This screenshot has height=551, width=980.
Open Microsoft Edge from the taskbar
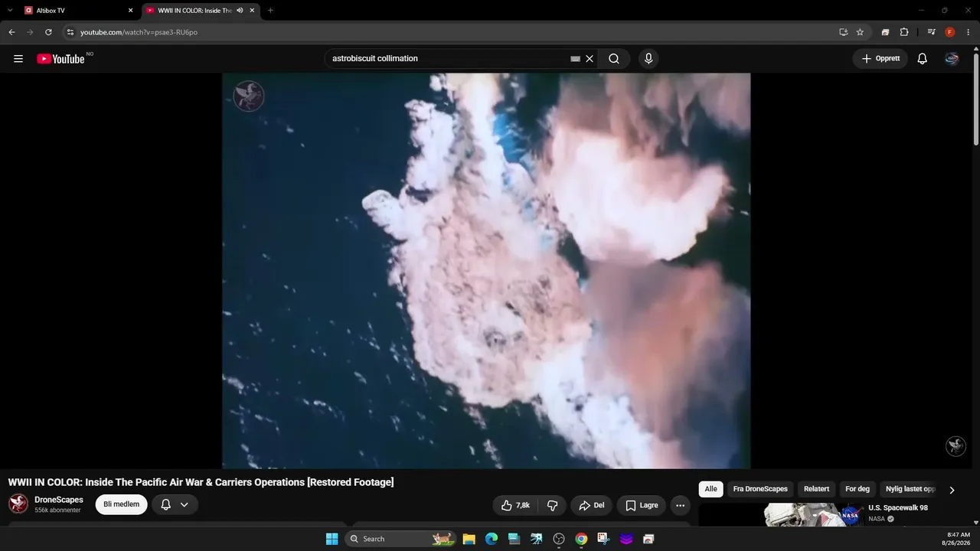coord(492,539)
